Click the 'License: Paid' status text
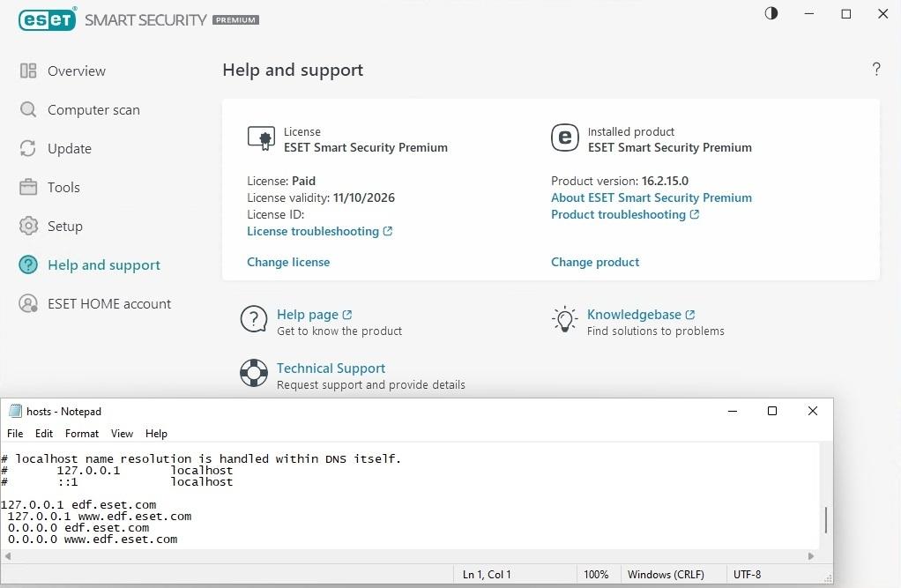901x588 pixels. [x=281, y=181]
